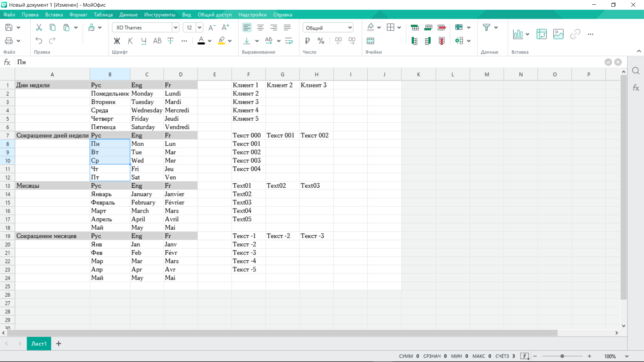644x362 pixels.
Task: Toggle bold formatting (Ж)
Action: click(117, 41)
